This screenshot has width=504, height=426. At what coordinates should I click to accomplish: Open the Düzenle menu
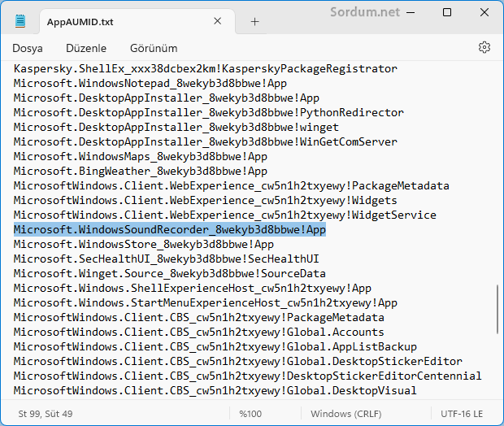[x=86, y=48]
